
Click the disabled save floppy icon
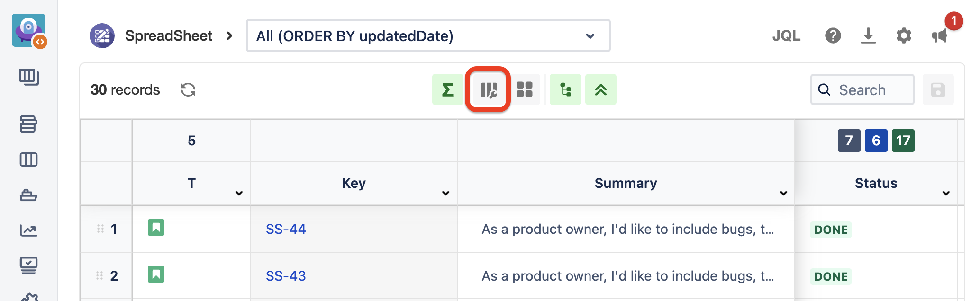click(x=938, y=89)
